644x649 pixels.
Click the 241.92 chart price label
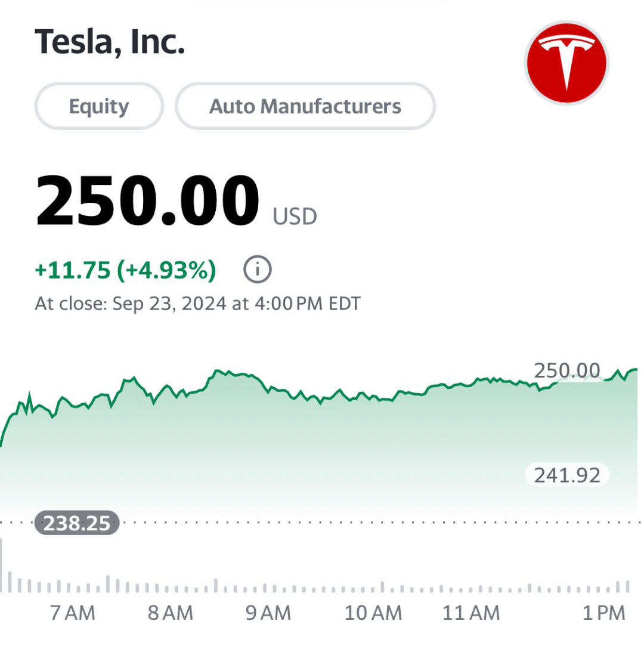(567, 475)
